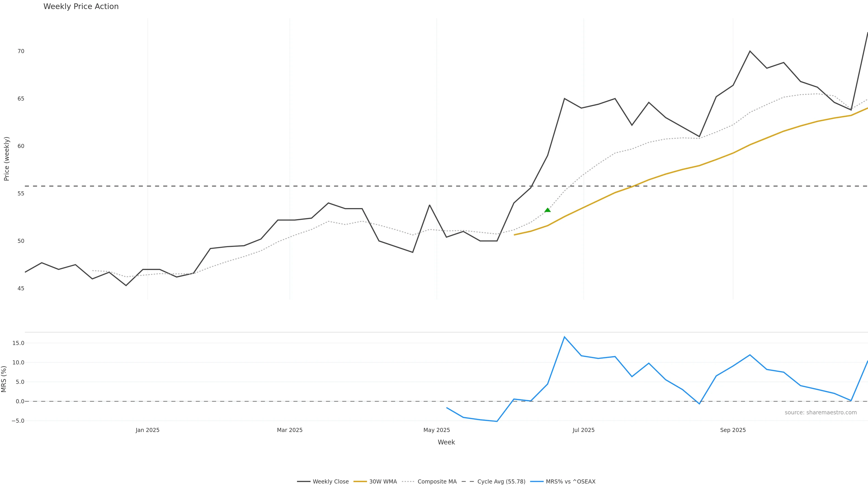Click the green triangle signal marker
This screenshot has height=488, width=868.
pos(547,210)
